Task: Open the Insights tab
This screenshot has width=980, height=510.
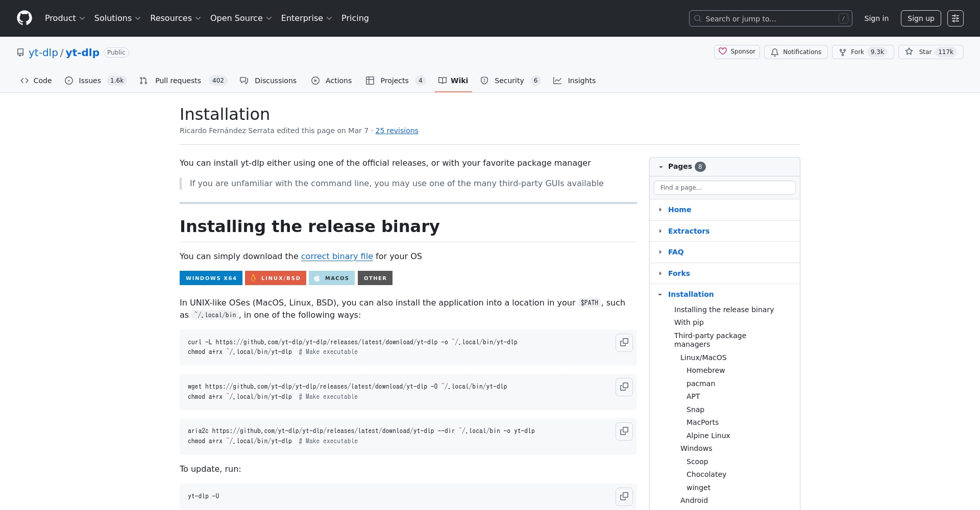Action: [575, 81]
